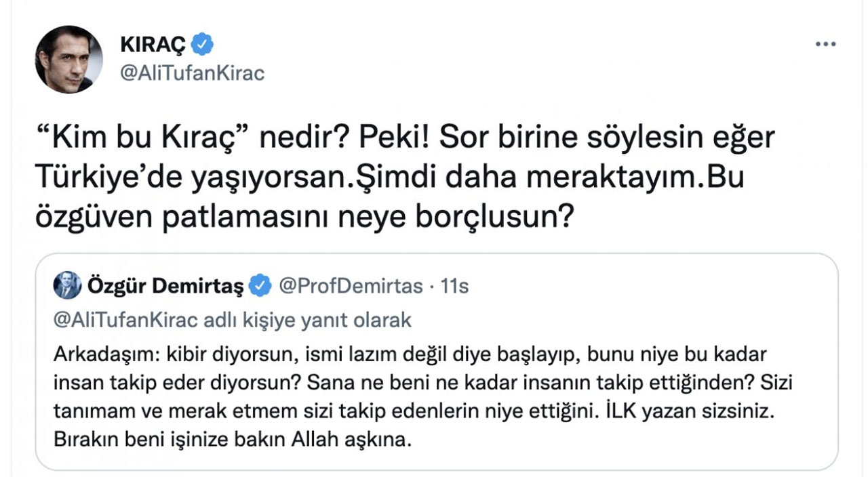Click the main tweet text area
The width and height of the screenshot is (868, 477).
(x=407, y=174)
